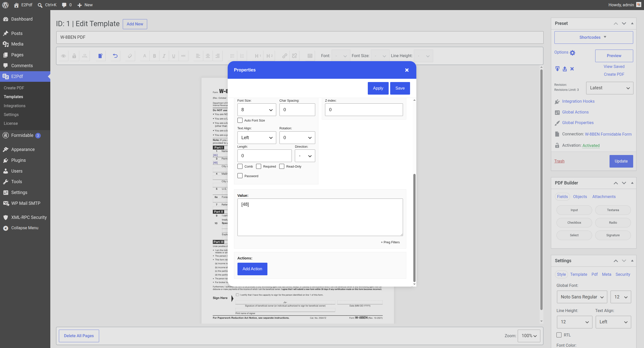Click the Options gear icon
The width and height of the screenshot is (644, 348).
pyautogui.click(x=572, y=53)
